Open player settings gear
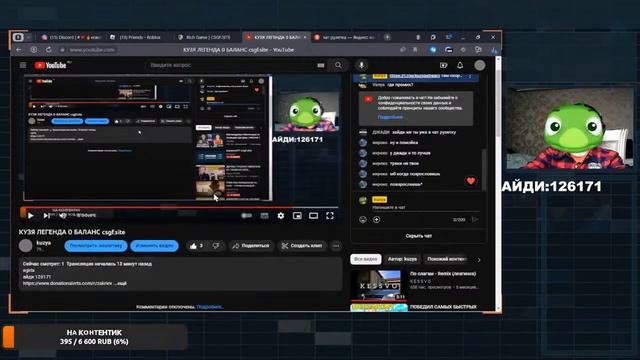640x360 pixels. coord(281,216)
